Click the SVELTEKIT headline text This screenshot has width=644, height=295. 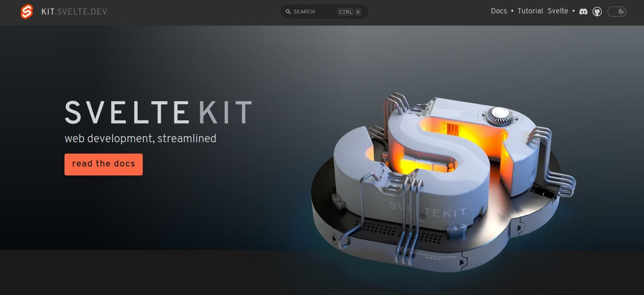(159, 112)
